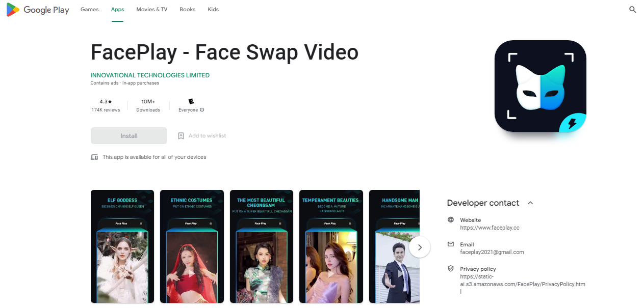Click the Website globe icon
Viewport: 644px width, 308px height.
point(450,219)
